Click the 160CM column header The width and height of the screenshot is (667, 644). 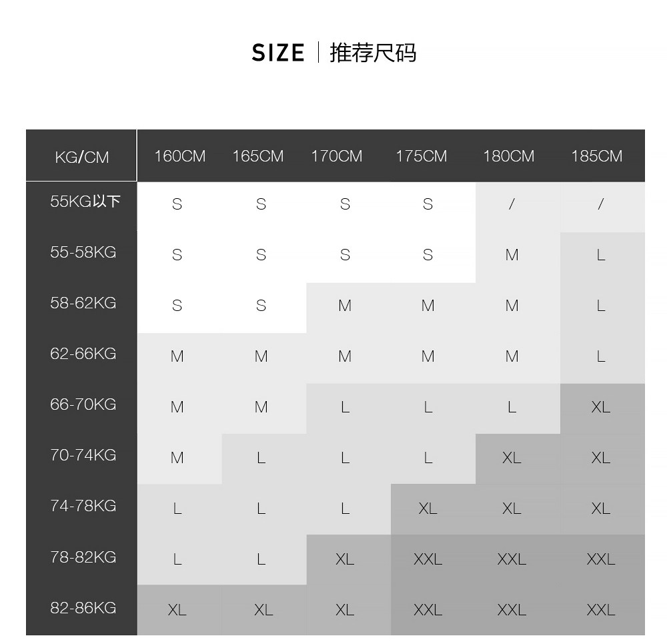[x=179, y=156]
